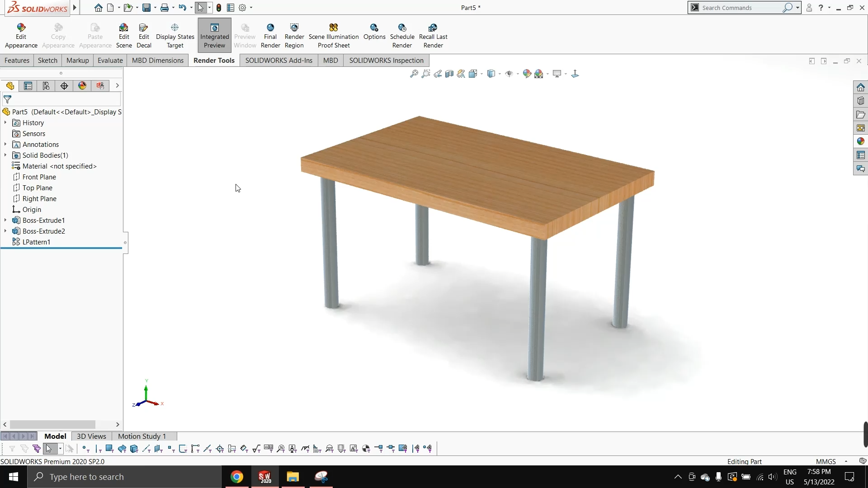This screenshot has width=868, height=488.
Task: Open Appearances task pane color ball
Action: pyautogui.click(x=860, y=141)
